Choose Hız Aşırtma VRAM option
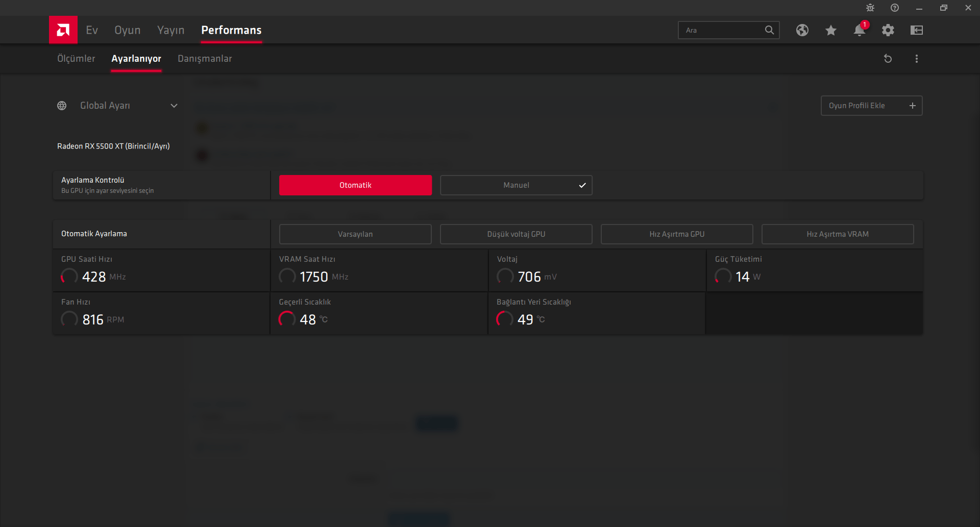The width and height of the screenshot is (980, 527). coord(838,234)
